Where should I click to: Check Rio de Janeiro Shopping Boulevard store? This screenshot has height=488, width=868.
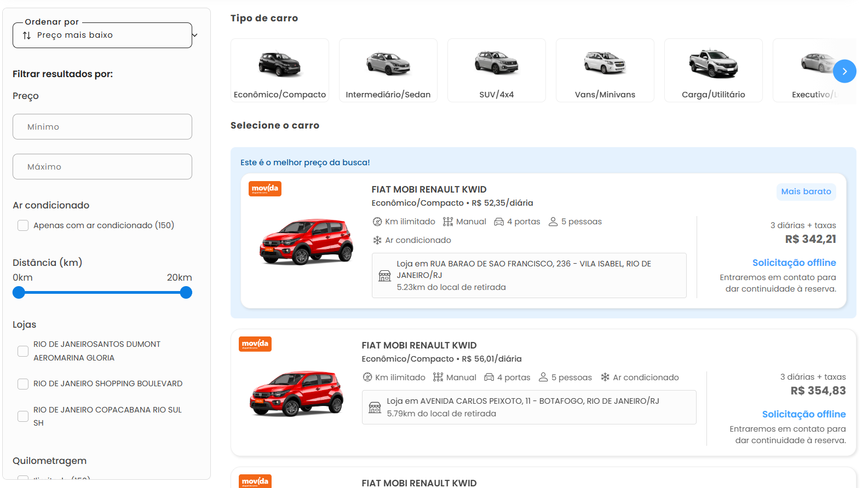(x=23, y=384)
